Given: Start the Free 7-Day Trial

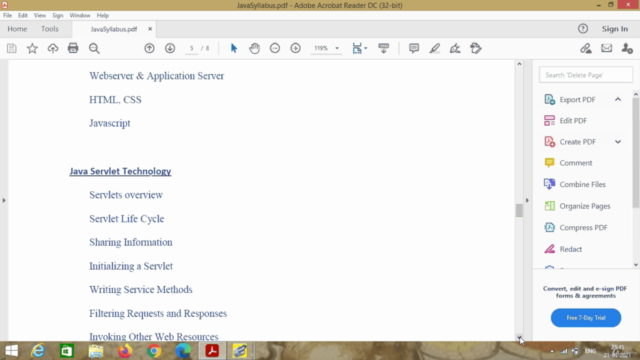Looking at the screenshot, I should point(586,318).
